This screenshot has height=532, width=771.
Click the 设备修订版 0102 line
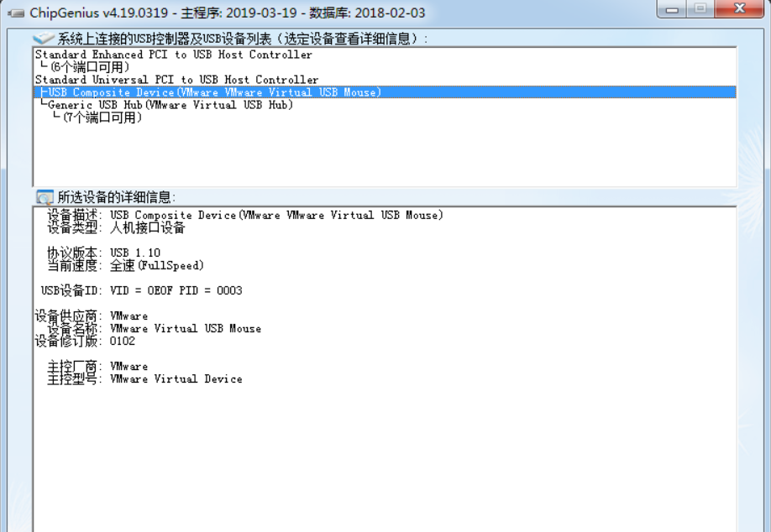coord(85,341)
